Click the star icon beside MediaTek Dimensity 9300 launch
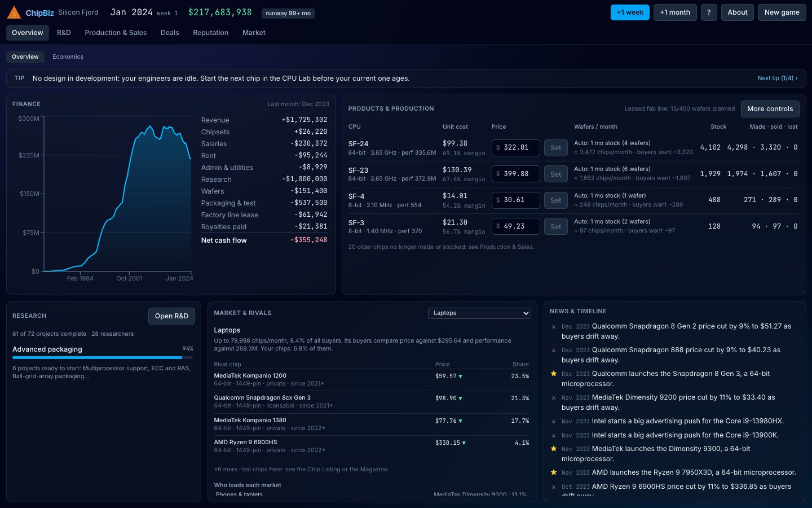Viewport: 812px width, 508px height. click(x=554, y=449)
